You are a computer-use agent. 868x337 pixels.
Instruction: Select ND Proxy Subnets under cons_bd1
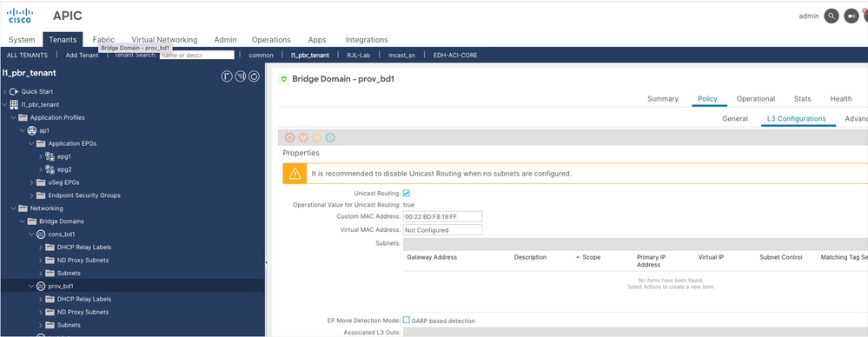click(83, 260)
